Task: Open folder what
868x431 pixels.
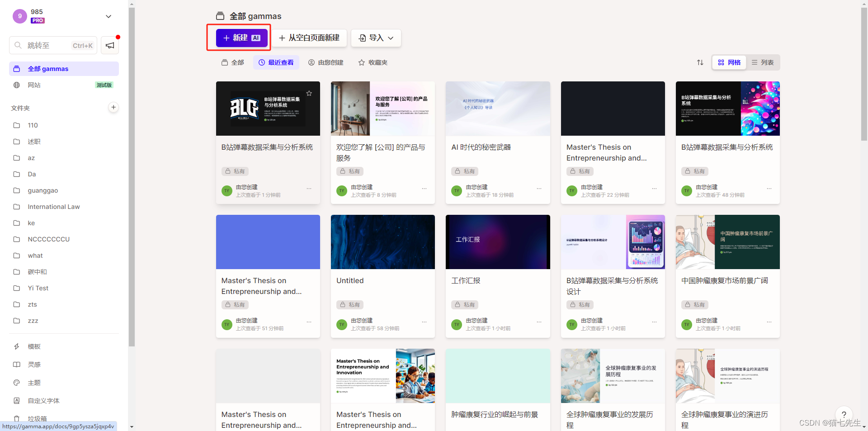Action: coord(64,256)
